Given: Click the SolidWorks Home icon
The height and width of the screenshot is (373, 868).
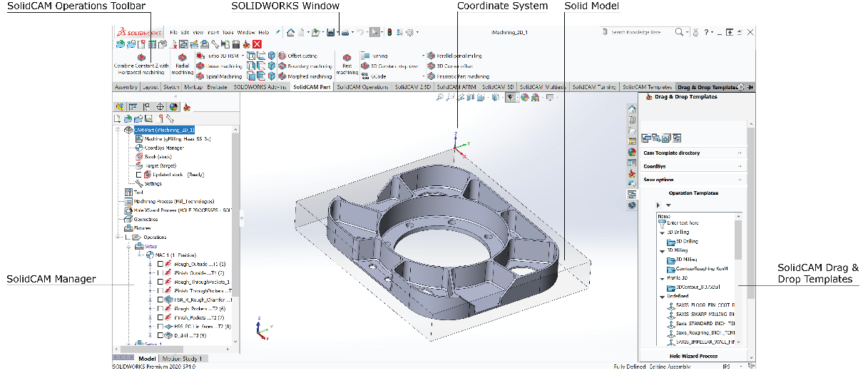Looking at the screenshot, I should tap(290, 32).
